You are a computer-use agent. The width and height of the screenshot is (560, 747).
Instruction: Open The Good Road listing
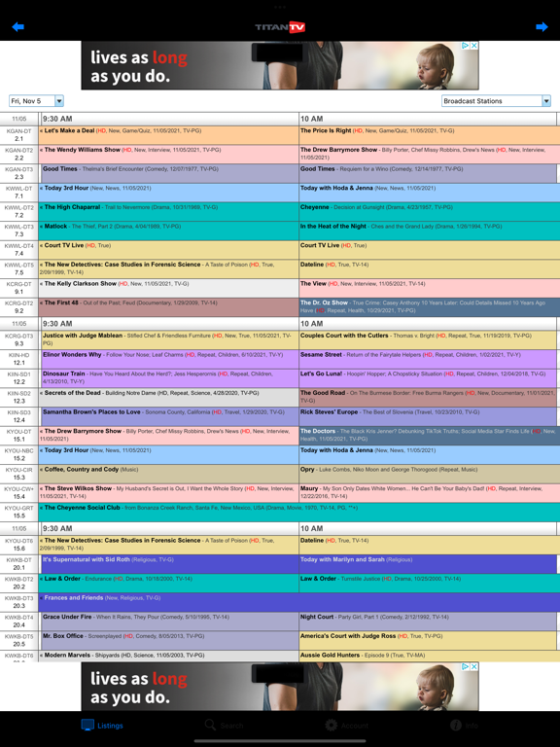428,397
